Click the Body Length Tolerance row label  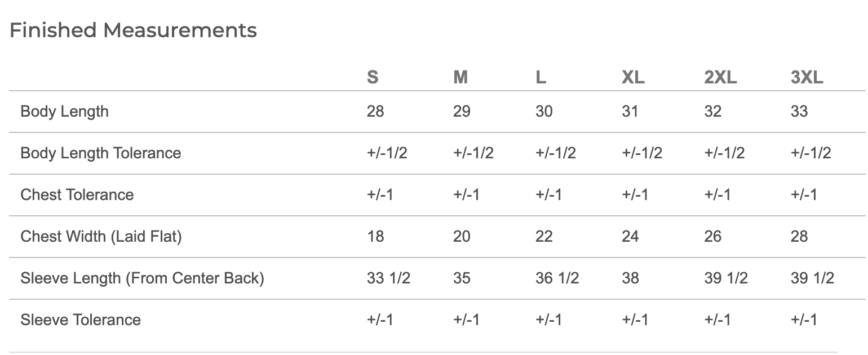pos(101,153)
